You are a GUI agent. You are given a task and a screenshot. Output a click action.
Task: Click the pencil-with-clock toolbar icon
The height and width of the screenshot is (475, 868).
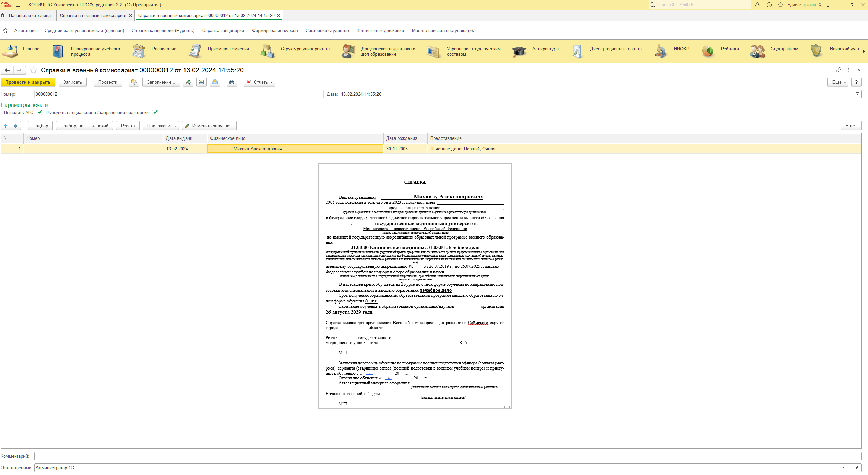coord(188,82)
